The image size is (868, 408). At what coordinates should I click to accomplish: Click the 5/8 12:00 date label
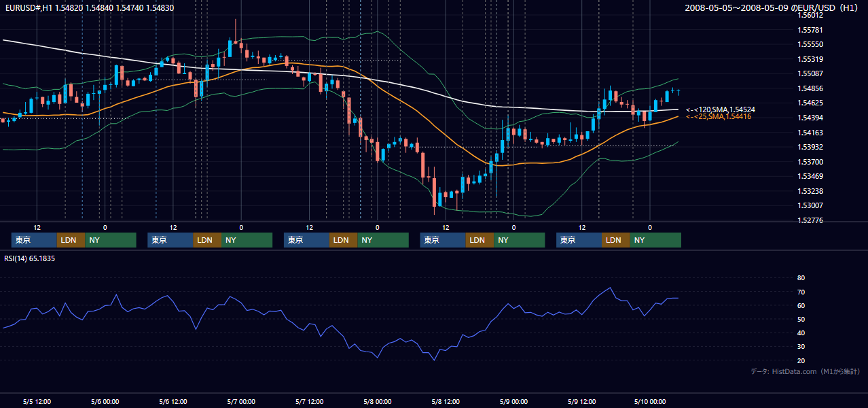tap(446, 401)
